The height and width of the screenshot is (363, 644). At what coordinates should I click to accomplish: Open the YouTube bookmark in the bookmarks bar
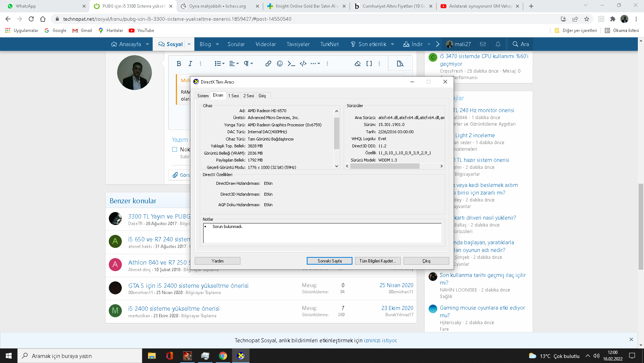click(x=141, y=30)
